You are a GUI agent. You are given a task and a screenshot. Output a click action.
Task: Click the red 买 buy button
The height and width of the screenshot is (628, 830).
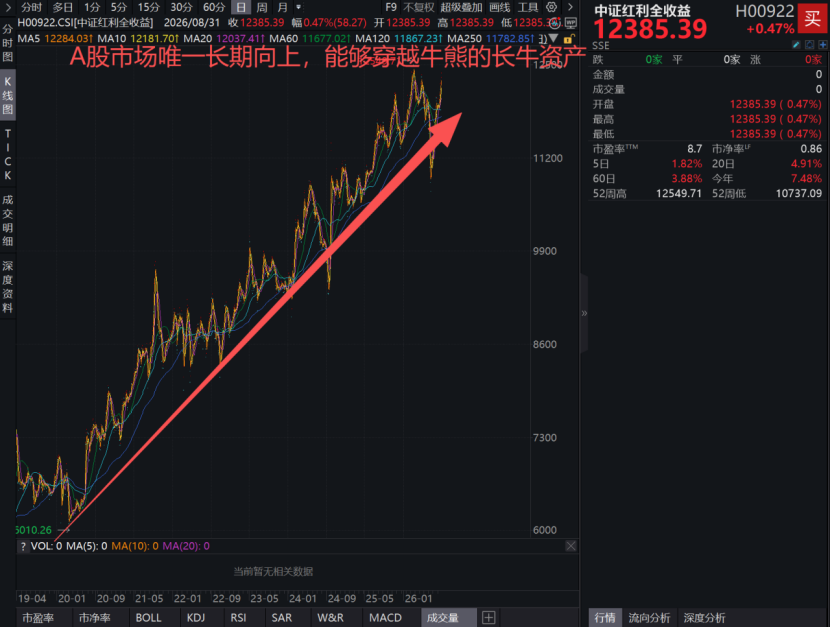813,19
